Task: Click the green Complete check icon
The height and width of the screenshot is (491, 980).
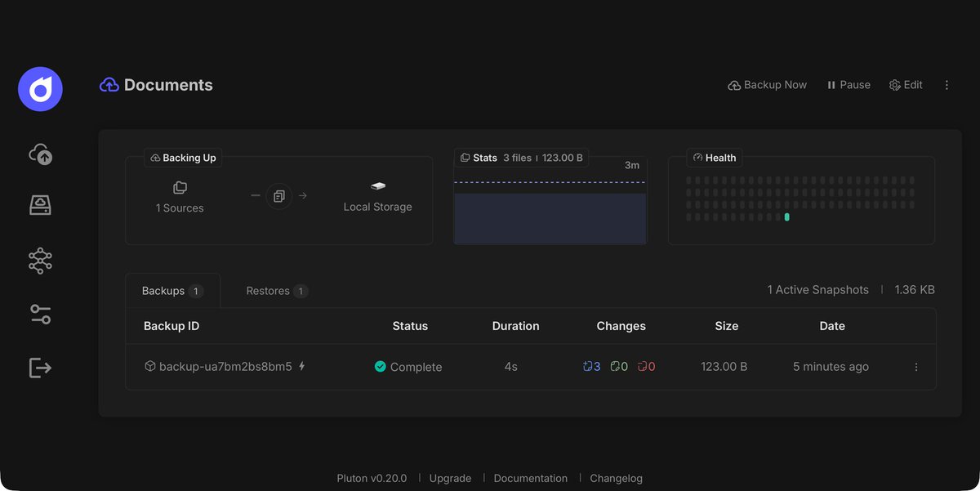Action: [380, 367]
